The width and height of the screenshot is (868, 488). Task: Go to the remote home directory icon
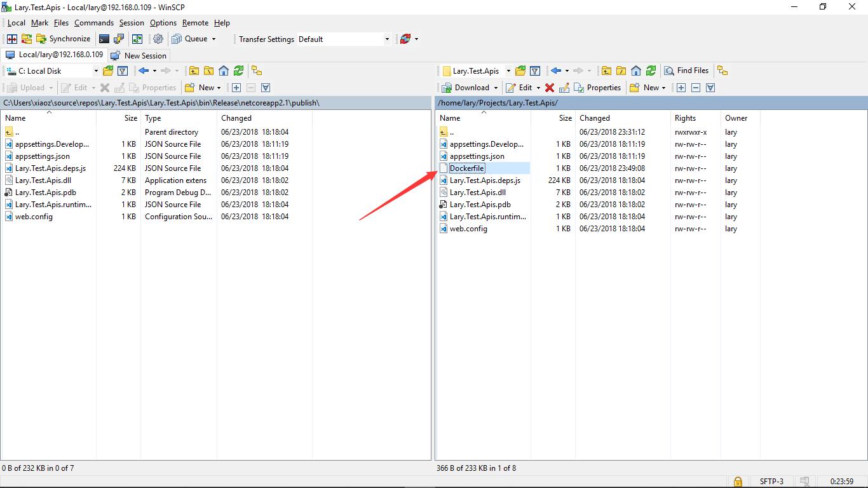click(636, 71)
